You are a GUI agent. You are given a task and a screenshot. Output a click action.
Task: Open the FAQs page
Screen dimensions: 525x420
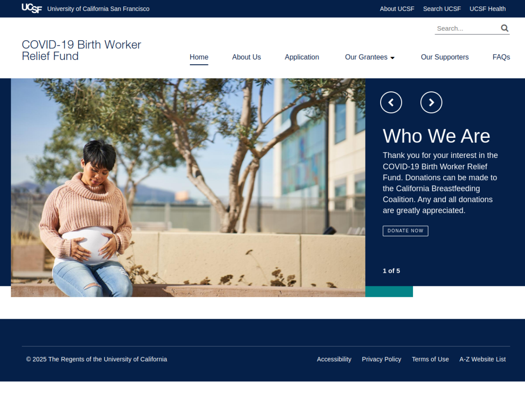pos(501,57)
